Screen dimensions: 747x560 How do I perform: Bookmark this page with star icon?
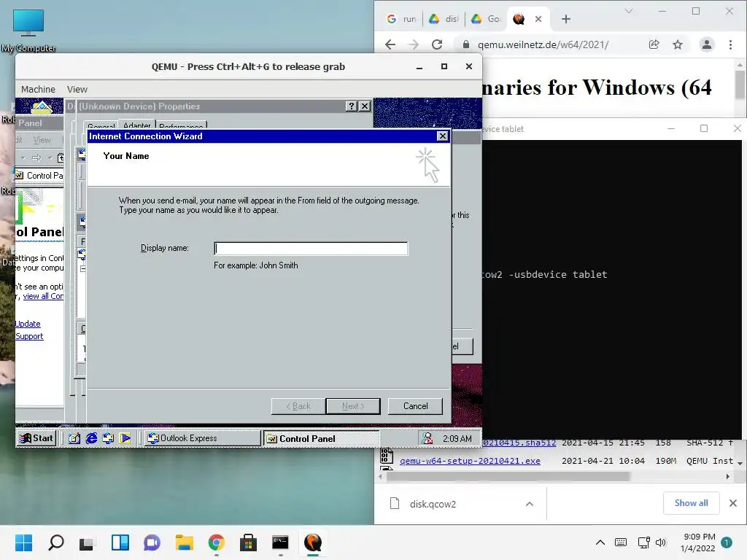click(678, 44)
